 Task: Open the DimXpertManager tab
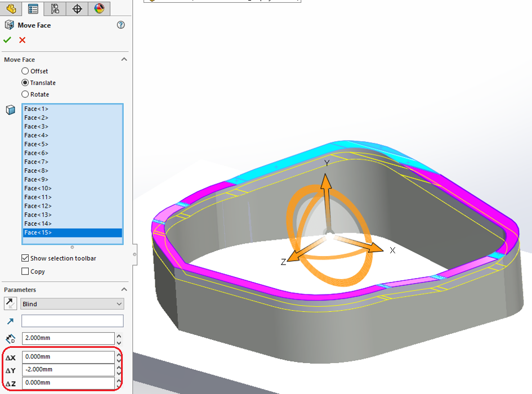77,8
